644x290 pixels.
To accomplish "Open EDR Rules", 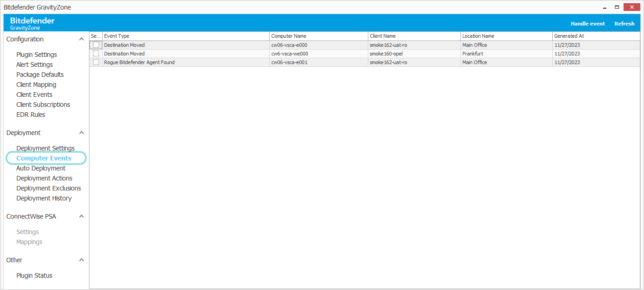I will click(x=30, y=114).
